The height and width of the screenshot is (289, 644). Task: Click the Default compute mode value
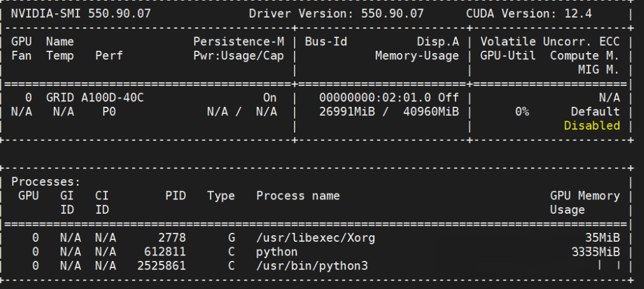pyautogui.click(x=595, y=112)
